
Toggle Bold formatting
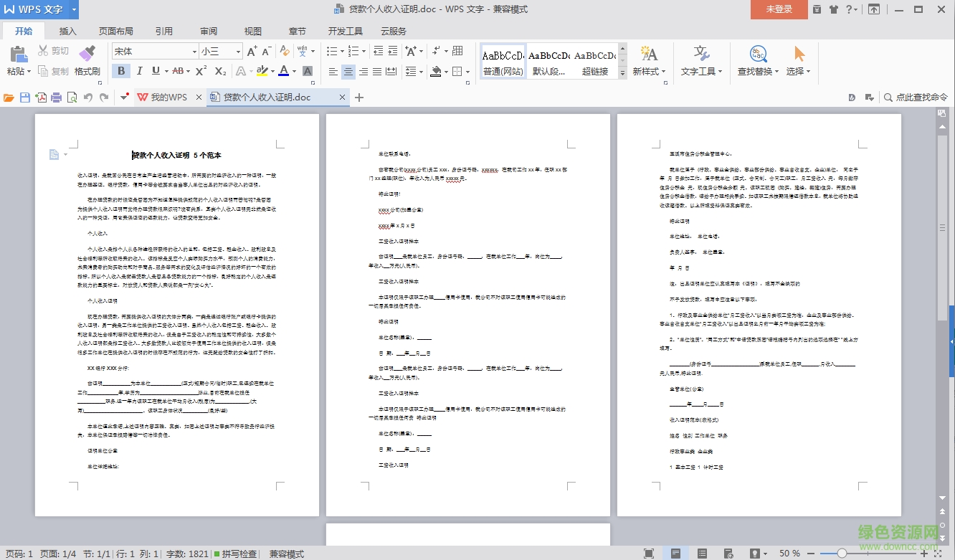(121, 70)
